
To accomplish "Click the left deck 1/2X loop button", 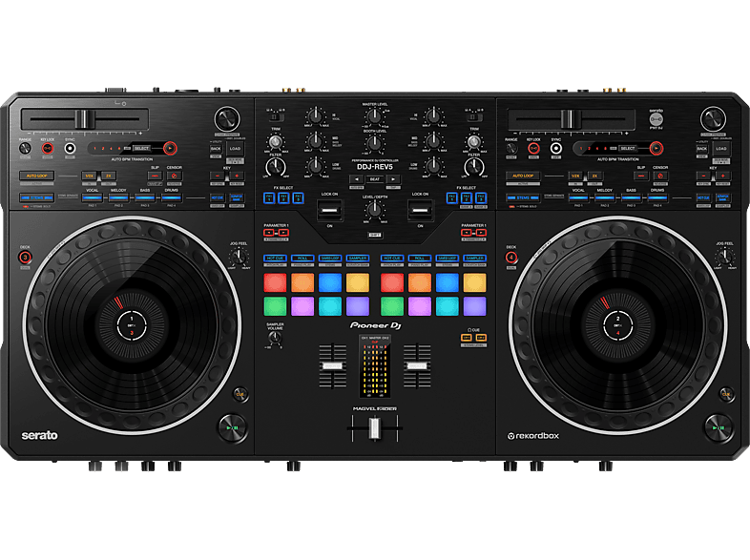I will (90, 176).
